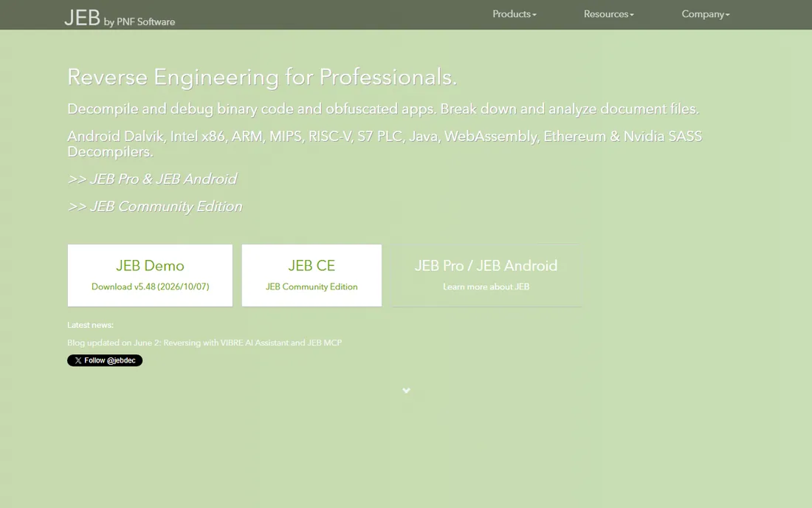Click the 'Android Dalvik, Intel x86, ARM' decompilers text

pos(385,144)
